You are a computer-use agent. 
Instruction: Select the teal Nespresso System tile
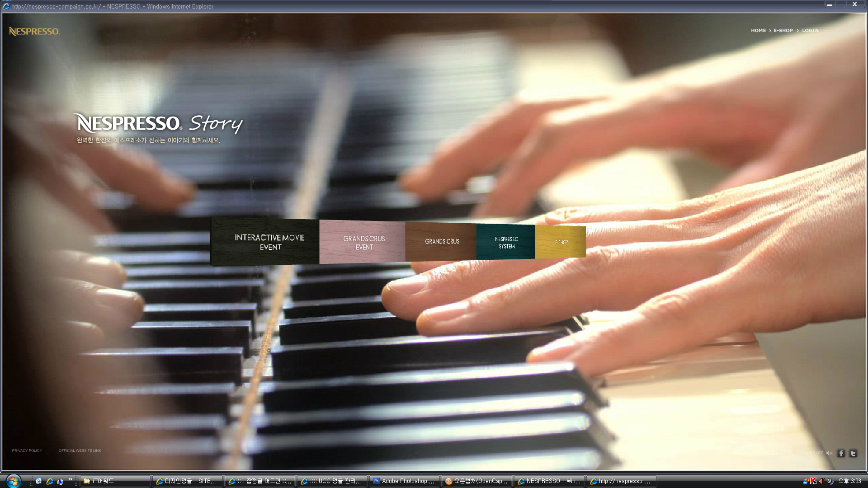tap(506, 242)
